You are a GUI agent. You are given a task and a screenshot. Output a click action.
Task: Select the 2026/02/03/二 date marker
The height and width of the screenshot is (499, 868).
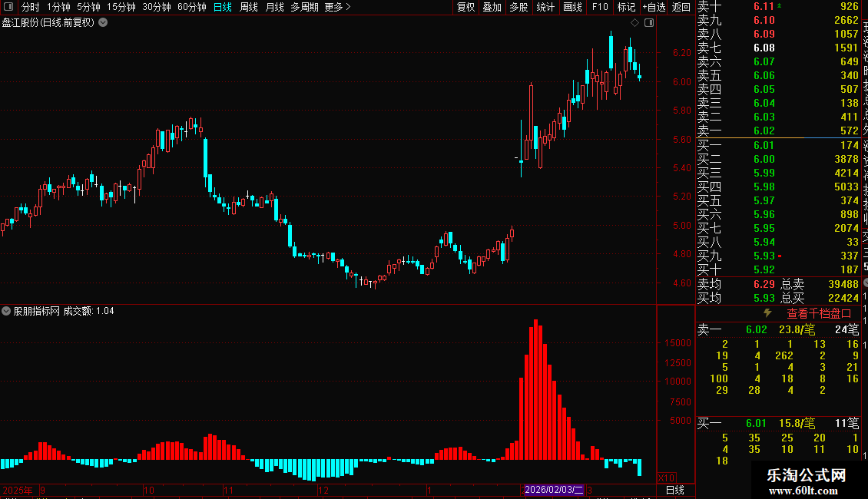coord(553,490)
